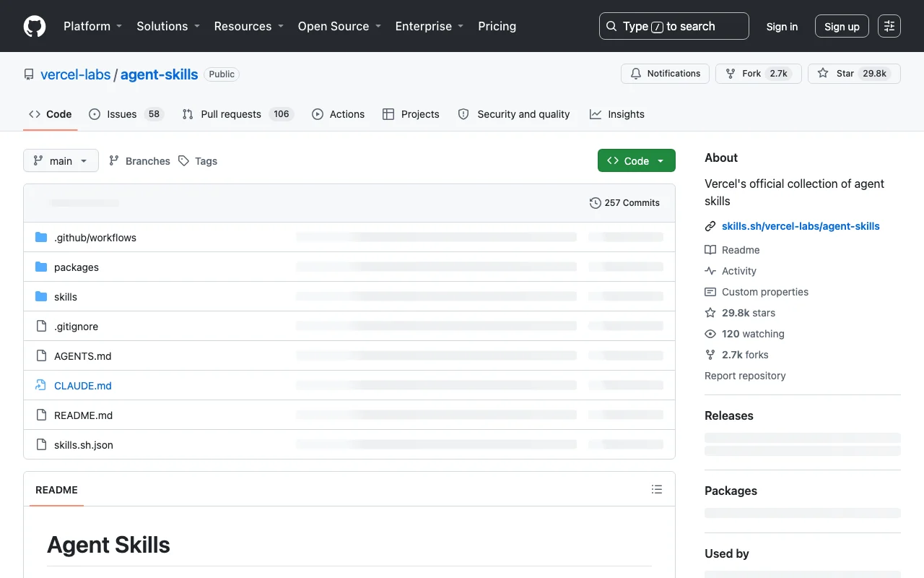This screenshot has height=578, width=924.
Task: Click the Releases heading link
Action: [728, 415]
